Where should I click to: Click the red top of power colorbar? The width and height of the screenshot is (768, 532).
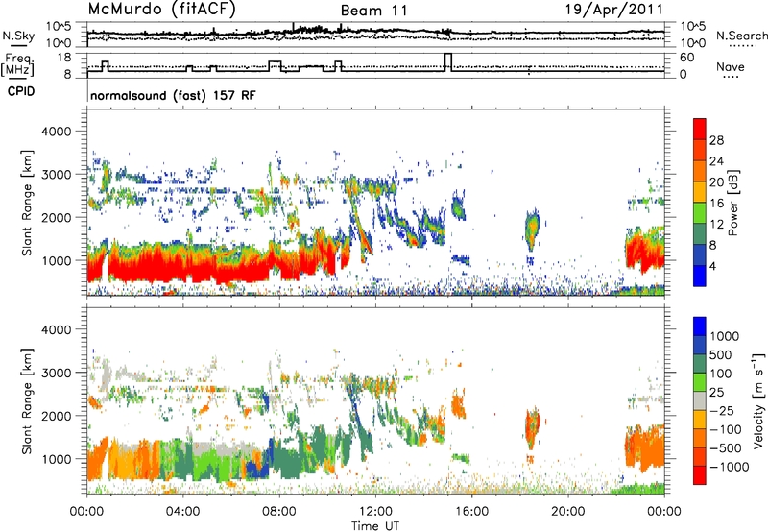pos(700,130)
